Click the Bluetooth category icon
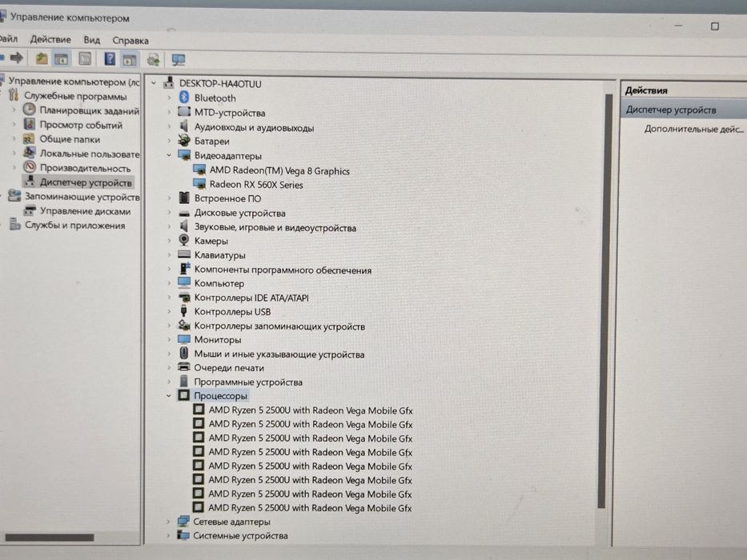 pos(184,97)
